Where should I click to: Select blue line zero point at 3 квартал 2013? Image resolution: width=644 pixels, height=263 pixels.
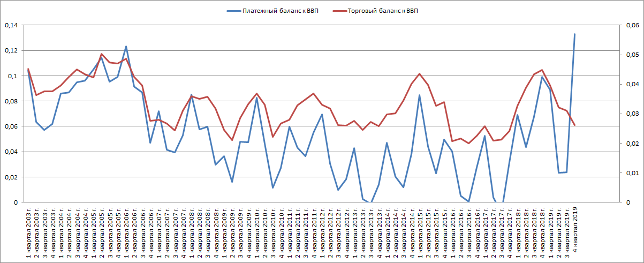tap(371, 202)
